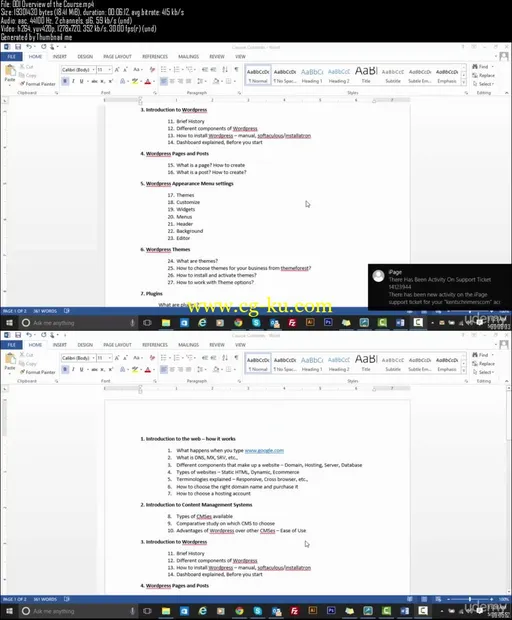512x620 pixels.
Task: Click the iPage support ticket notification
Action: coord(440,287)
